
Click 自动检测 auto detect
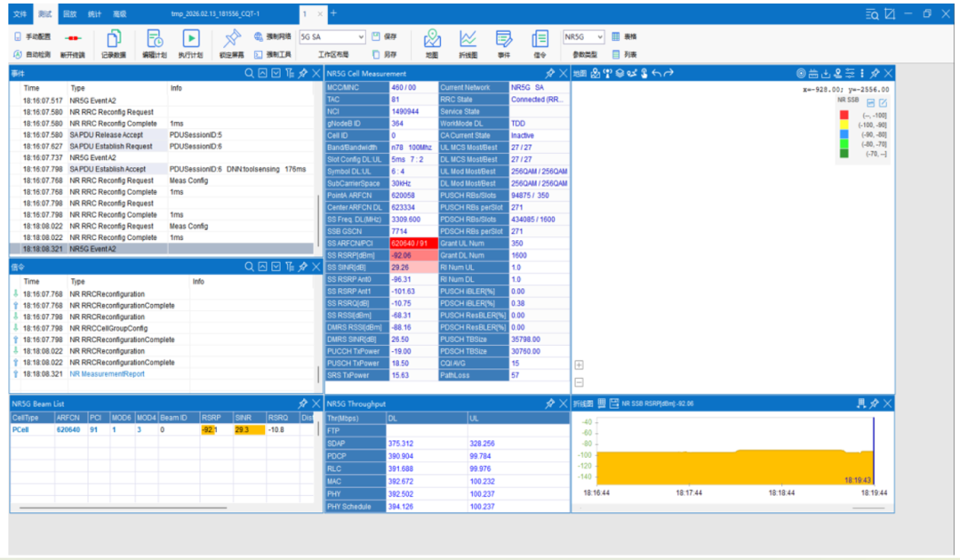(32, 54)
